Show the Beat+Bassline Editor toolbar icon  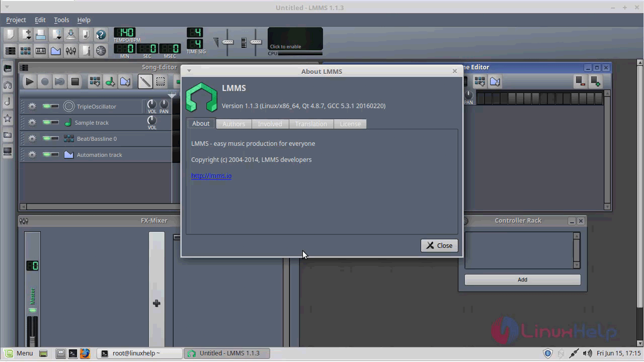[26, 50]
